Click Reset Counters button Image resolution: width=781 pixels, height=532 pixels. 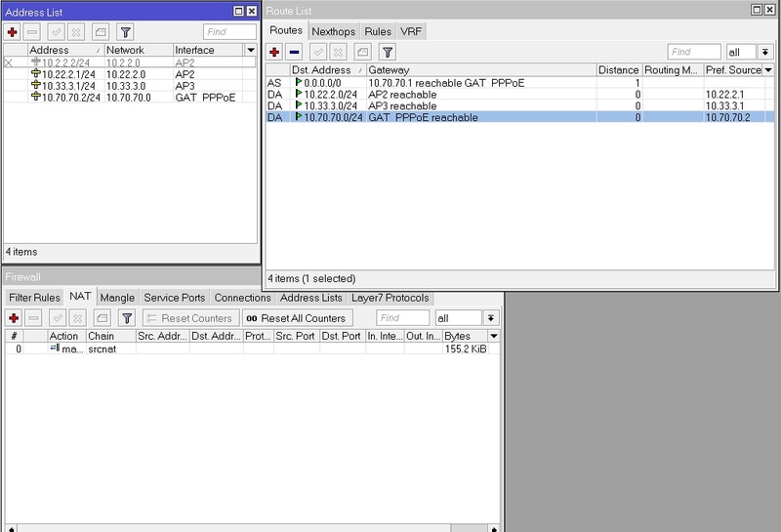click(x=190, y=318)
